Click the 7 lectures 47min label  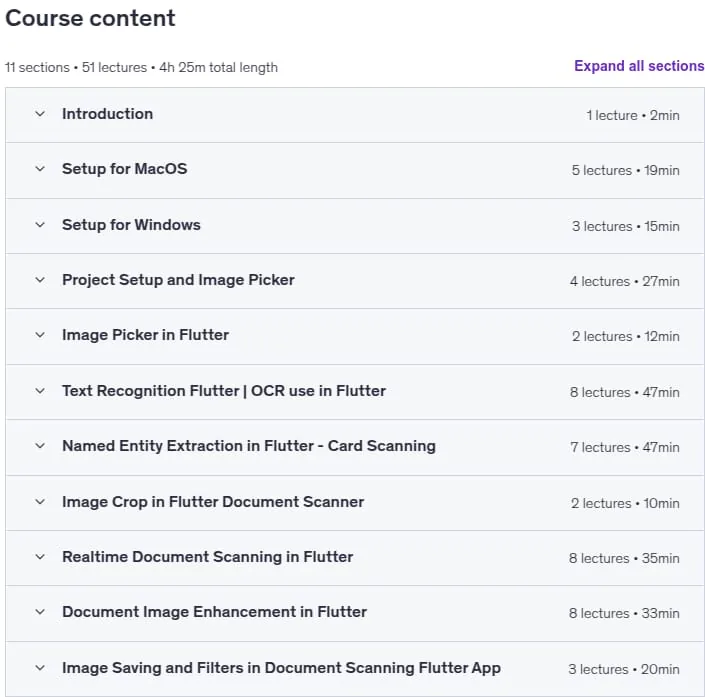click(625, 447)
